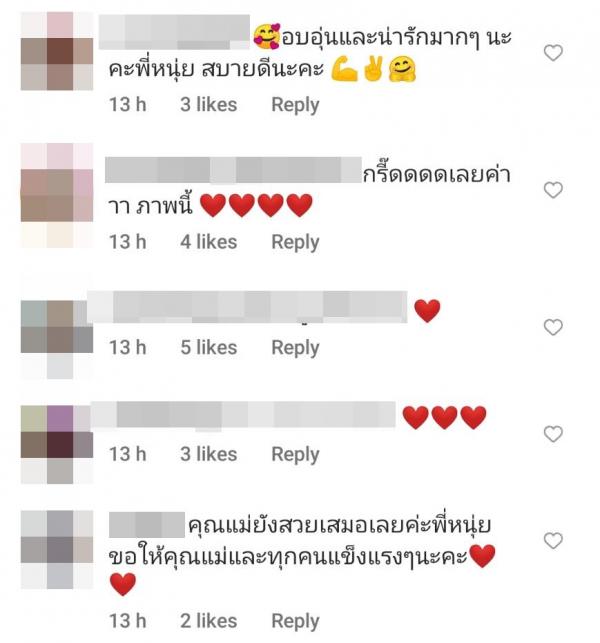Open username of the bottom comment
This screenshot has width=600, height=643.
[147, 524]
